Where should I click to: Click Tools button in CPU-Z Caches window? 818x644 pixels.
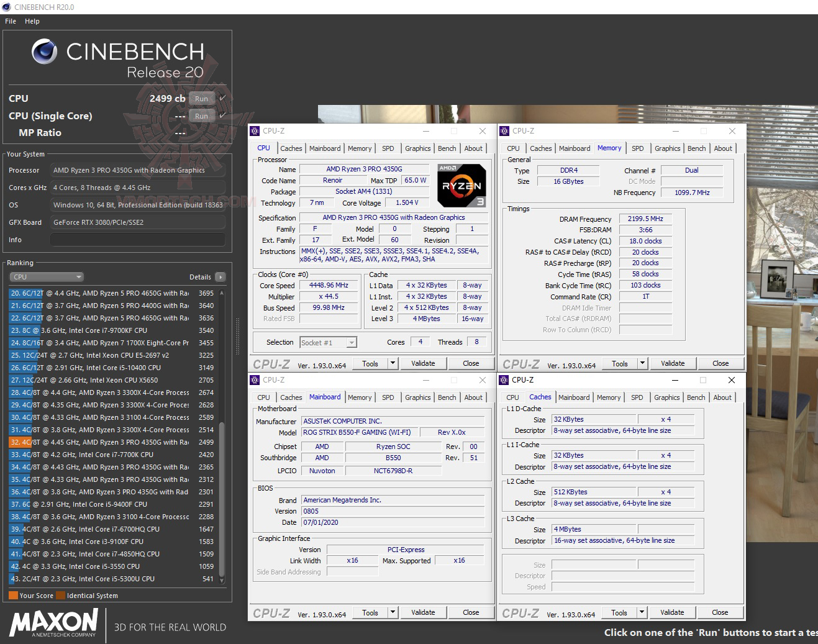[x=619, y=612]
